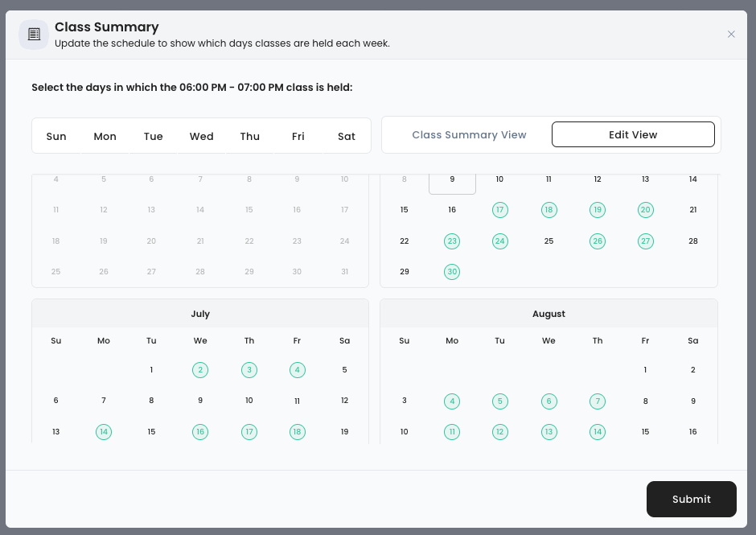Submit the class schedule
Image resolution: width=756 pixels, height=535 pixels.
point(691,499)
